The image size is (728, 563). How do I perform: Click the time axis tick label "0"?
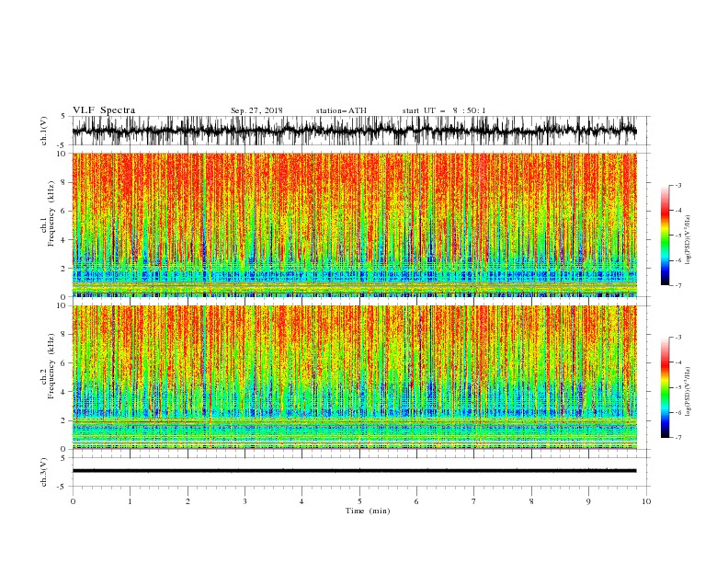pos(73,501)
